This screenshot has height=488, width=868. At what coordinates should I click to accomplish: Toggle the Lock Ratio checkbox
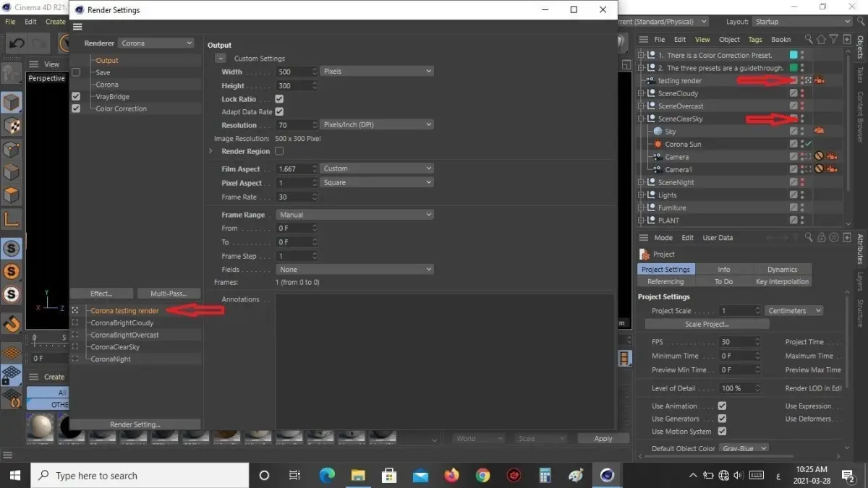279,99
